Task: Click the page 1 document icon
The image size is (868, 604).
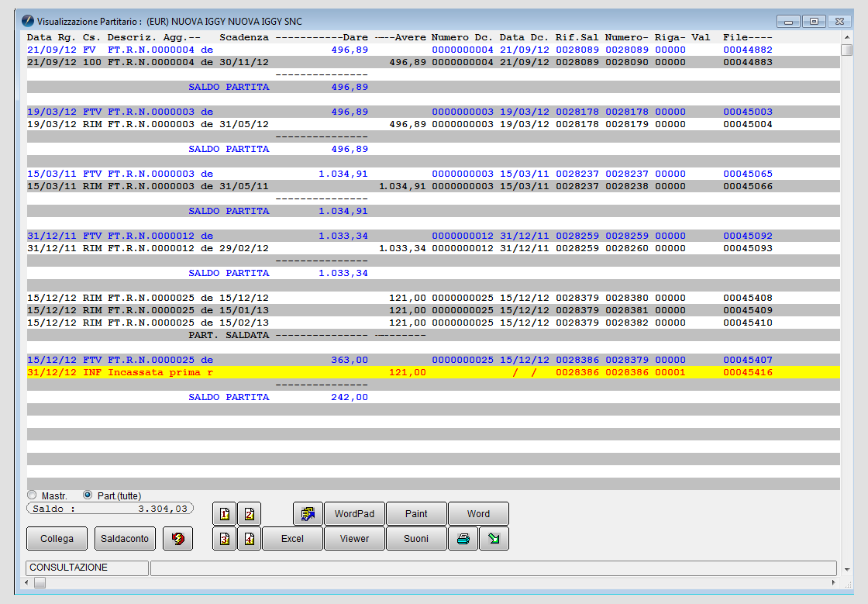Action: [x=225, y=514]
